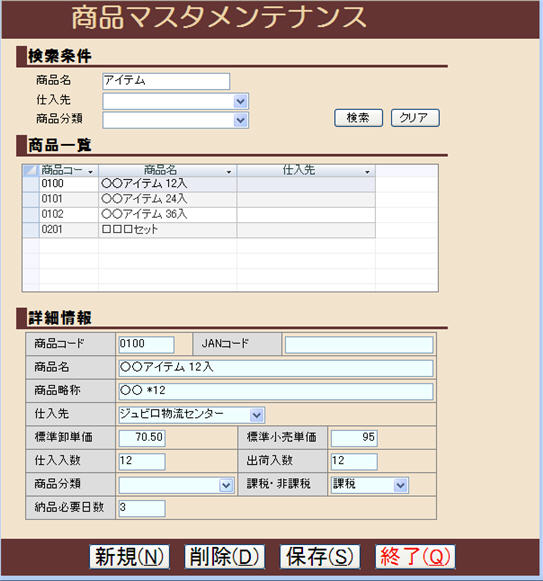Click the 出荷入数 field showing 12
543x581 pixels.
click(354, 461)
